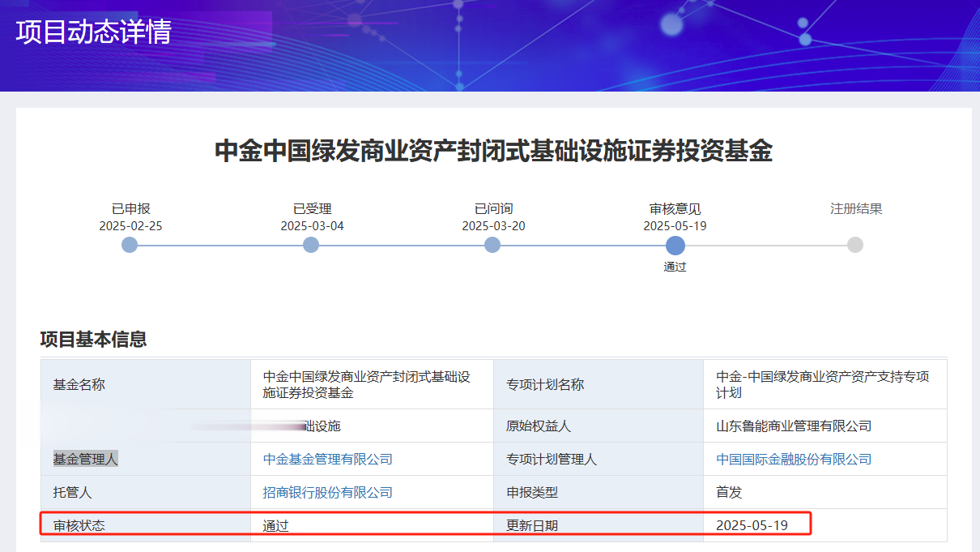Click the 已受理 stage label

point(312,209)
